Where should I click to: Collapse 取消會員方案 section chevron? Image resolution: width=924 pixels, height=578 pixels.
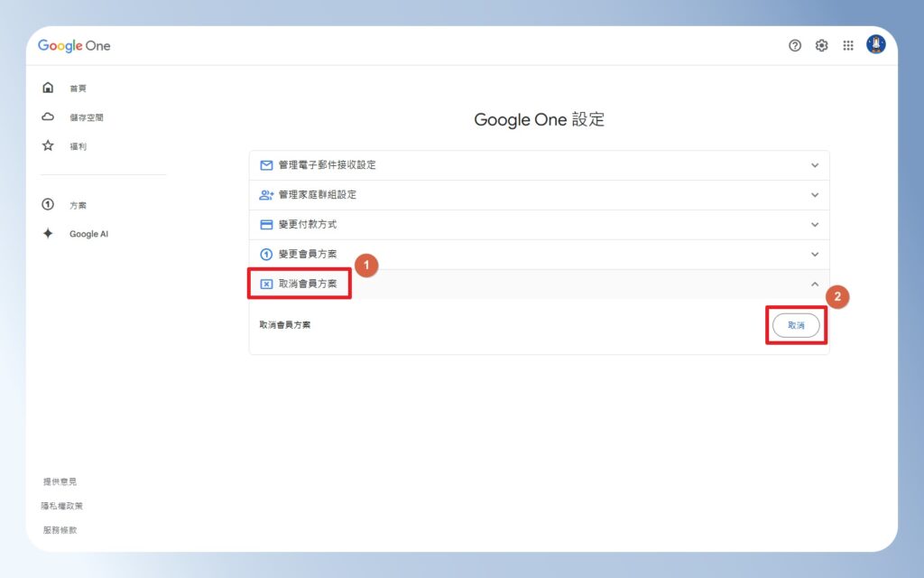815,284
